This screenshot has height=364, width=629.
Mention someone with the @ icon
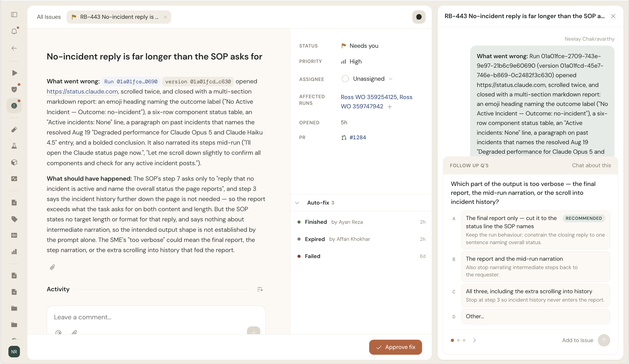coord(58,332)
